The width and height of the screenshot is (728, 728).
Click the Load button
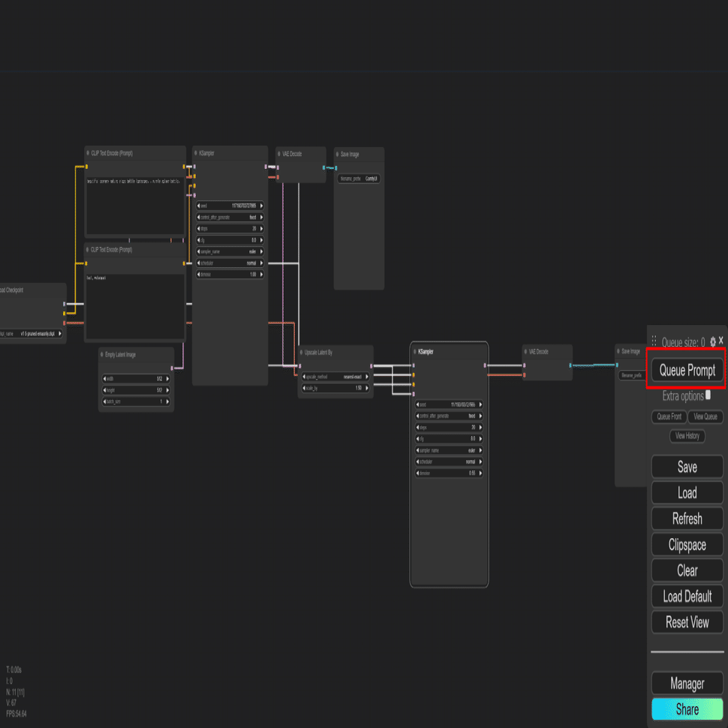pos(687,492)
